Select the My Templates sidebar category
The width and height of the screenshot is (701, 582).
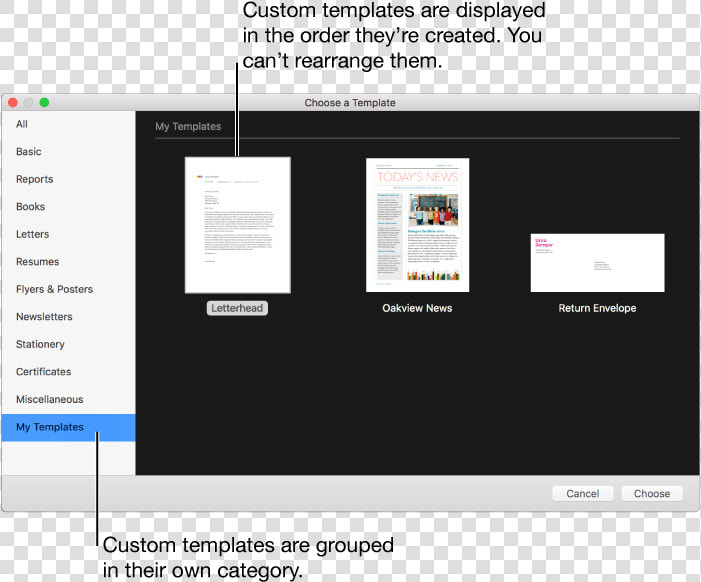coord(68,427)
